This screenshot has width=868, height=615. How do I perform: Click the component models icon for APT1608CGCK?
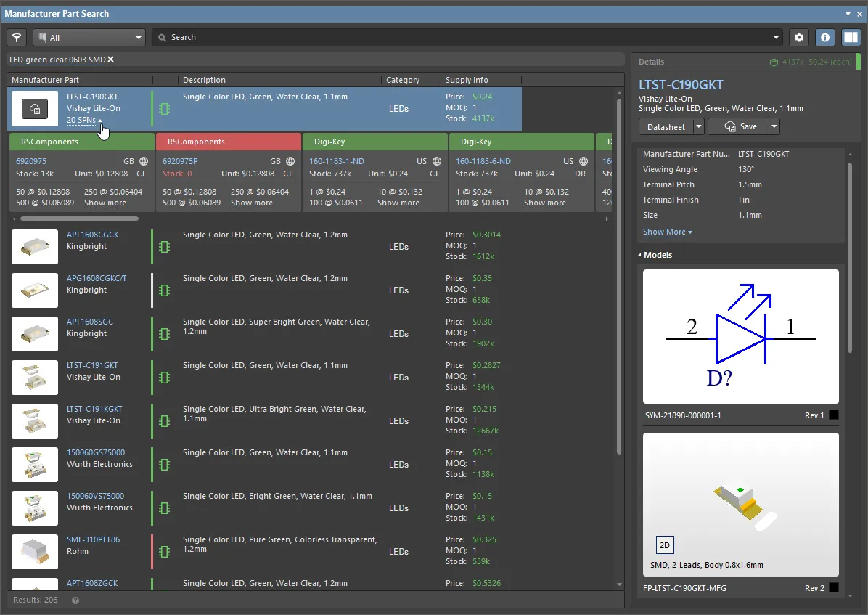[x=165, y=247]
